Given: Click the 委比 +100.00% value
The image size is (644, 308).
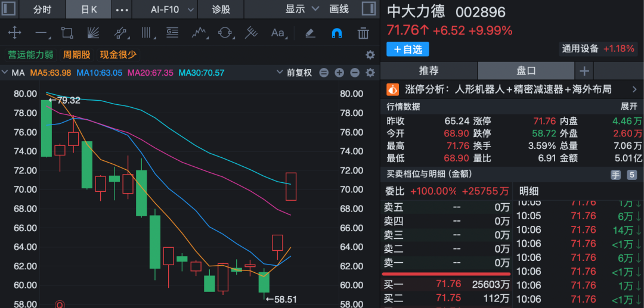Looking at the screenshot, I should click(x=434, y=191).
